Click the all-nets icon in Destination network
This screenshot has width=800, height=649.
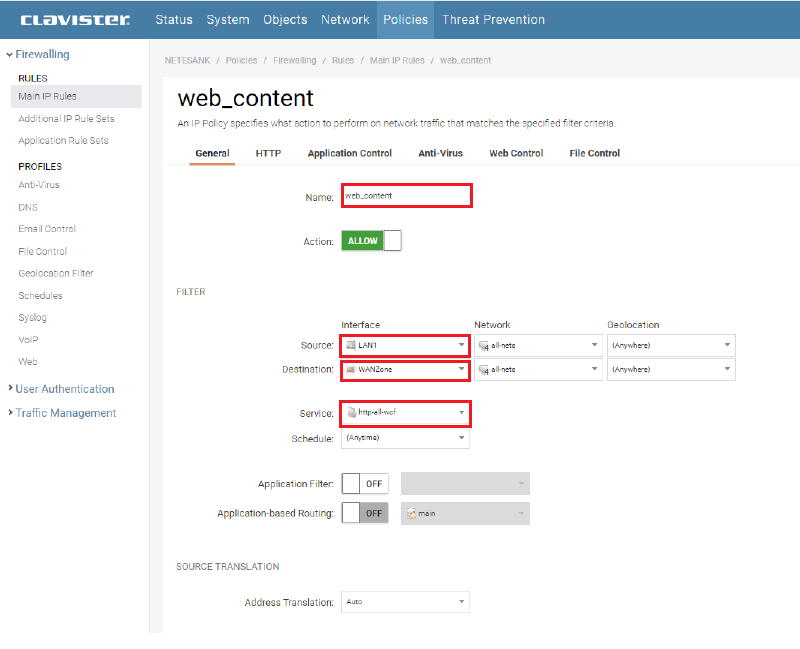483,370
